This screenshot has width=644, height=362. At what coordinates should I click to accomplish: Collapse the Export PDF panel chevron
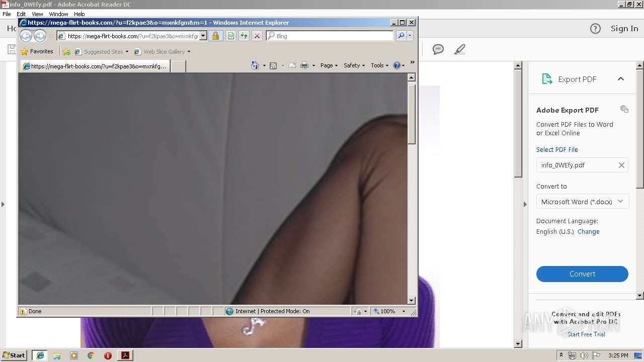pos(621,79)
